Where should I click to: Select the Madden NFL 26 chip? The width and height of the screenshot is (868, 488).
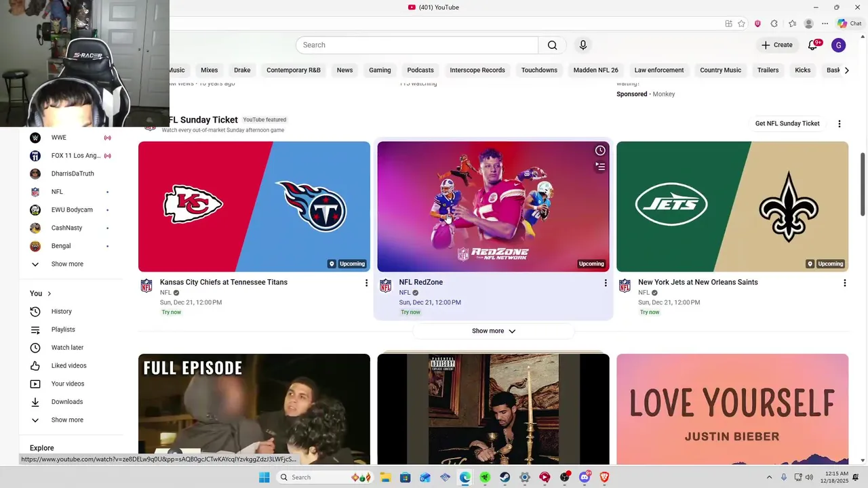596,70
